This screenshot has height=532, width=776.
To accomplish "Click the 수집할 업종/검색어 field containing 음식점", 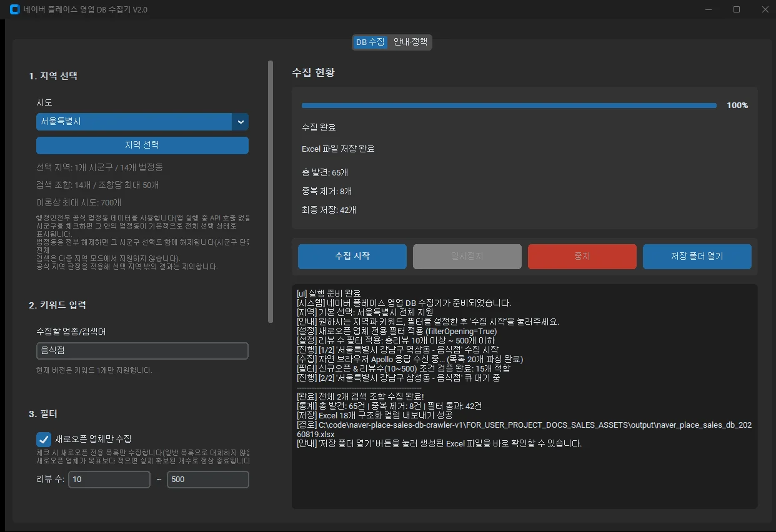I will (142, 351).
